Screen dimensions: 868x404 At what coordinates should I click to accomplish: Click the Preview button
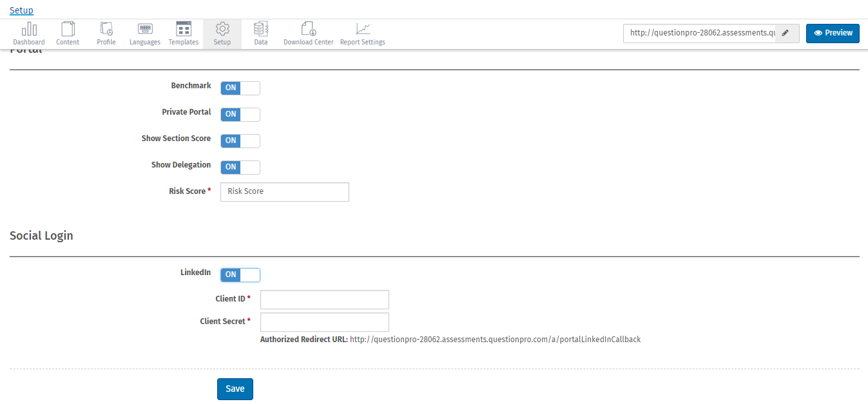833,33
